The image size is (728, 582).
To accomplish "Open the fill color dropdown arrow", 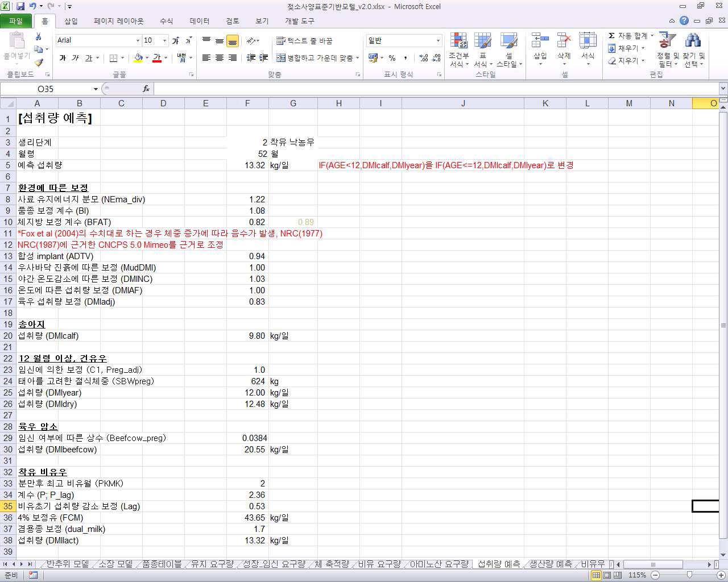I will tap(146, 58).
